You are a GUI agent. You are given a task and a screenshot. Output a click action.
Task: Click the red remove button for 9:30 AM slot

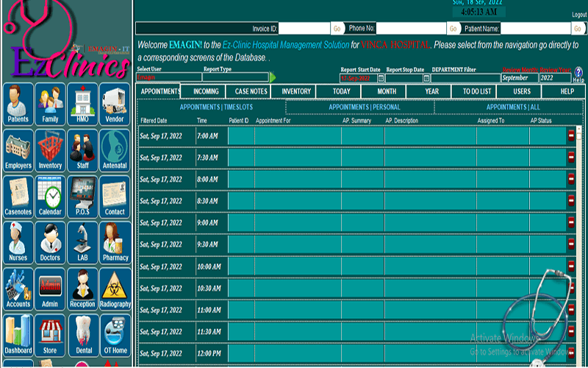570,244
